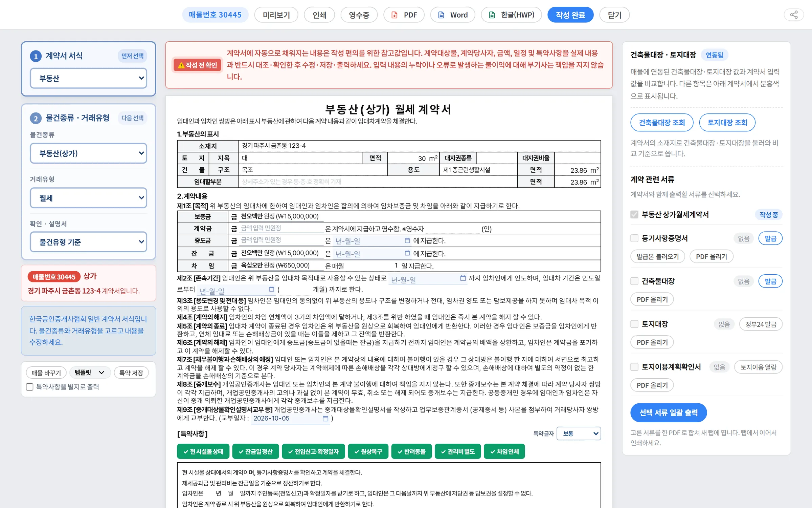Click 발급 button for 등기사항증명서
The height and width of the screenshot is (508, 812).
[770, 238]
